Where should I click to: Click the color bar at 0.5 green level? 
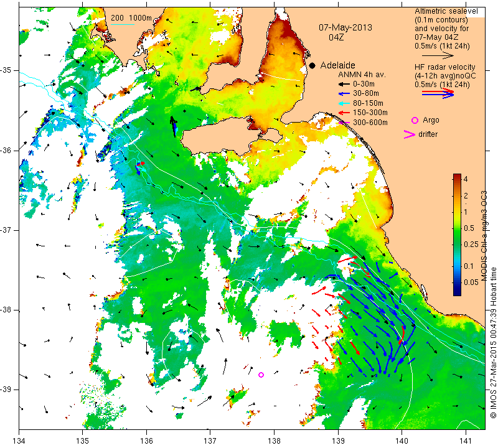click(x=457, y=228)
